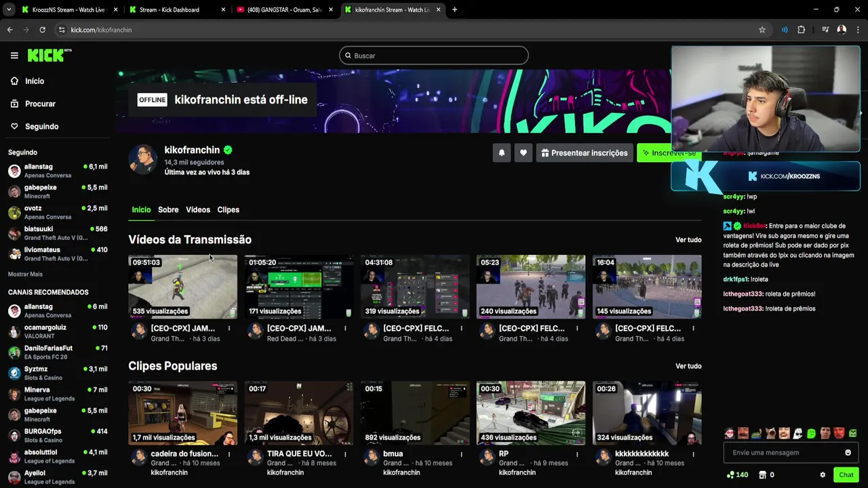Open liviomateus channel avatar
The image size is (868, 488).
point(14,254)
